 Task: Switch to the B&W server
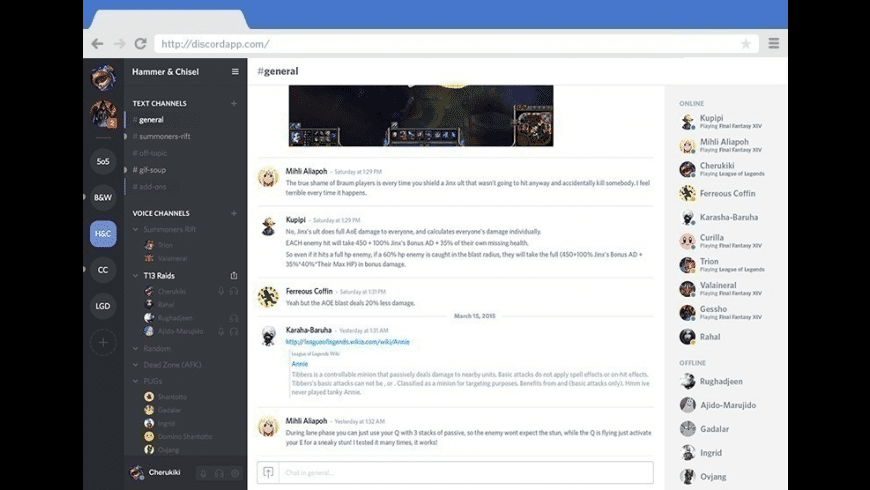pos(103,198)
